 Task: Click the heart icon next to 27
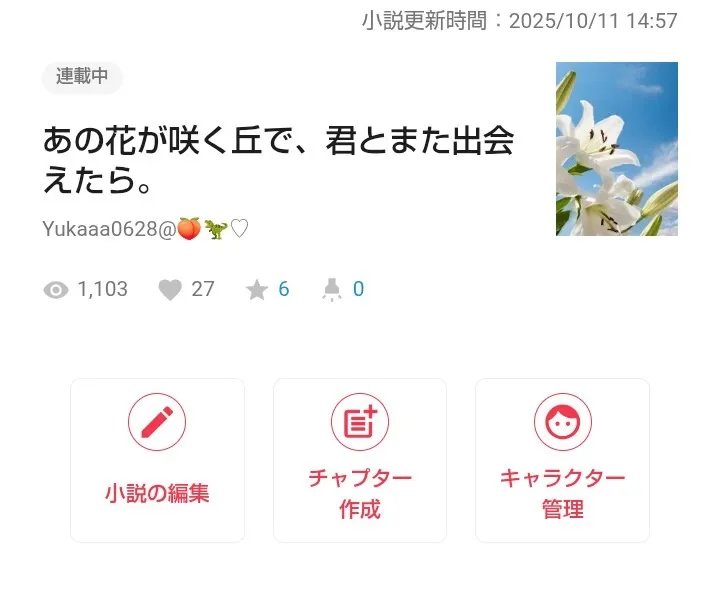[x=170, y=290]
